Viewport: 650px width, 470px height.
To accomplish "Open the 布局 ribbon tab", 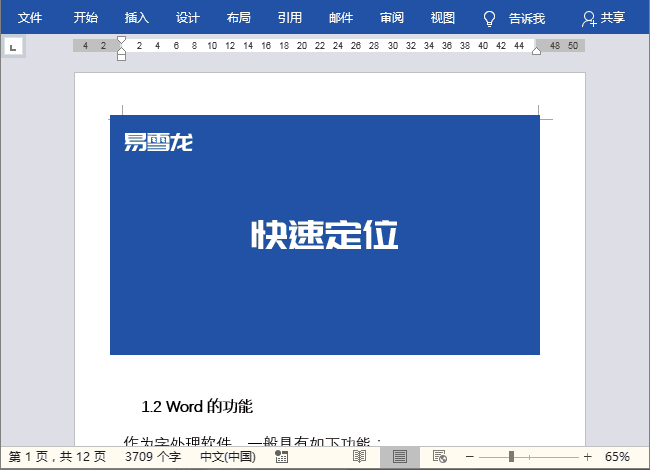I will (x=239, y=18).
